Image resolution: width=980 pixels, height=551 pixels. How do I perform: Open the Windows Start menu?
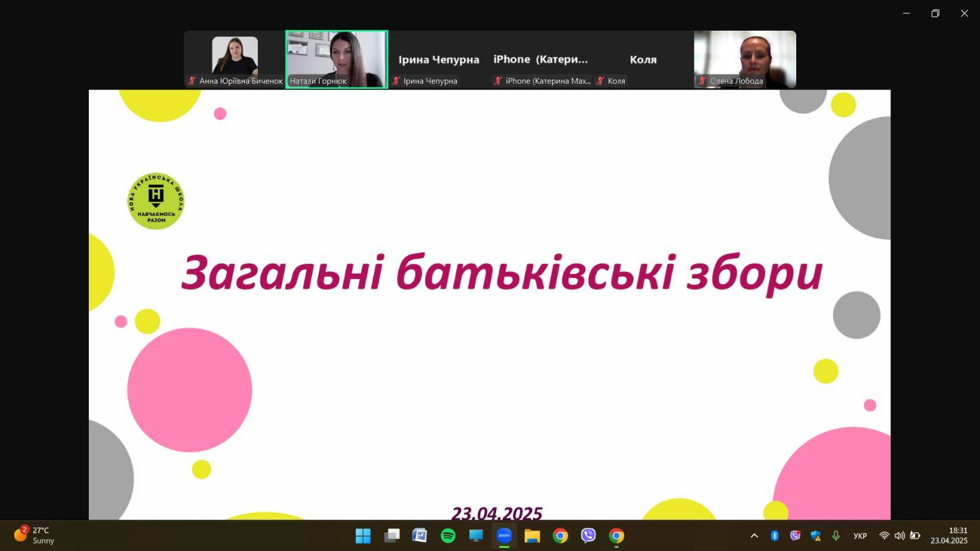[363, 536]
